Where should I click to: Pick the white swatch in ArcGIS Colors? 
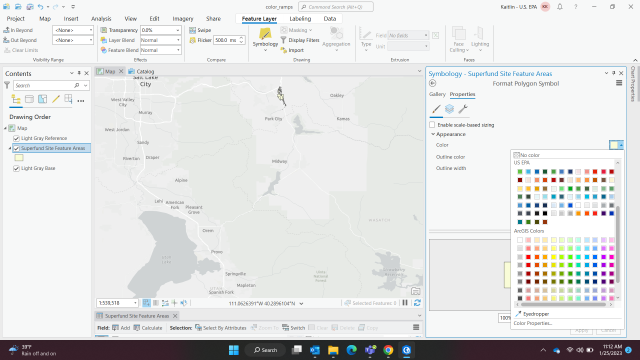coord(520,240)
